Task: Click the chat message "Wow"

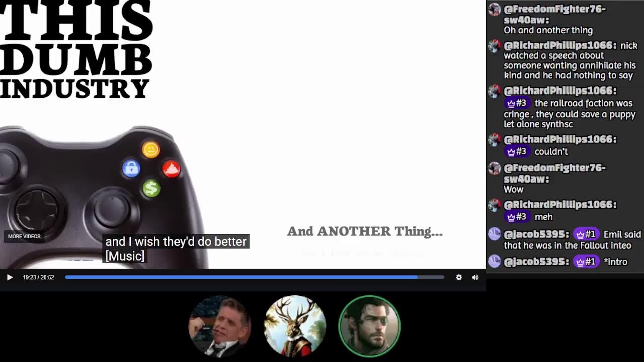Action: [514, 189]
